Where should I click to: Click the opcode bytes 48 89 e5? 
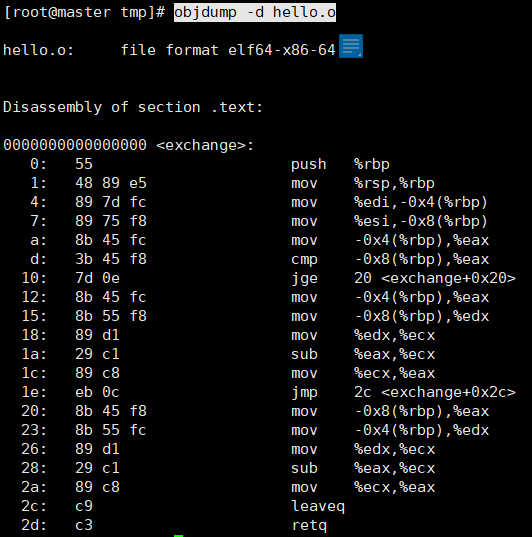point(111,183)
